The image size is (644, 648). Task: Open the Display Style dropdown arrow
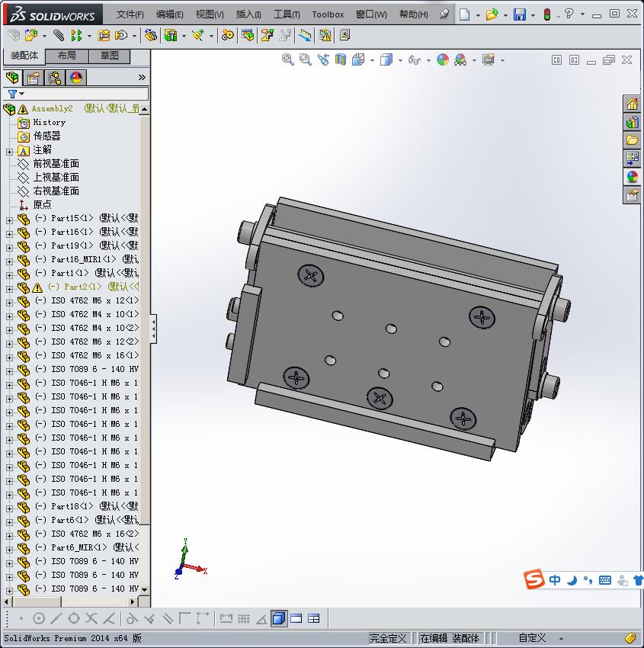[400, 61]
